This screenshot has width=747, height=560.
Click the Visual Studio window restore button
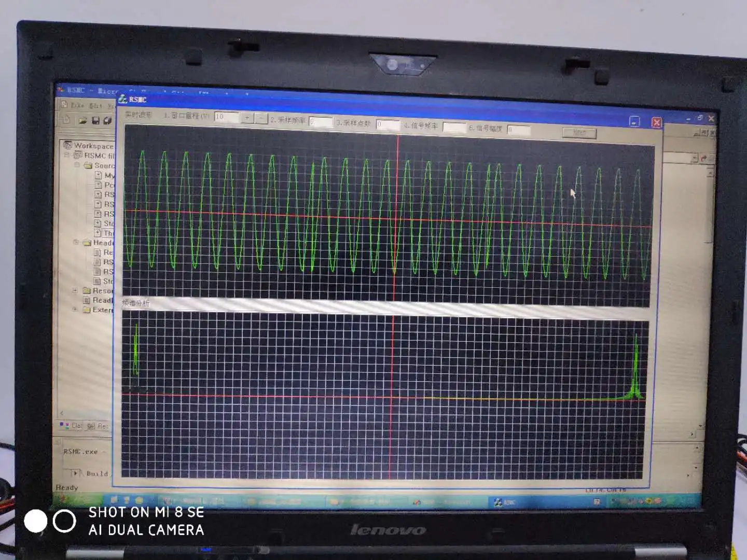700,118
